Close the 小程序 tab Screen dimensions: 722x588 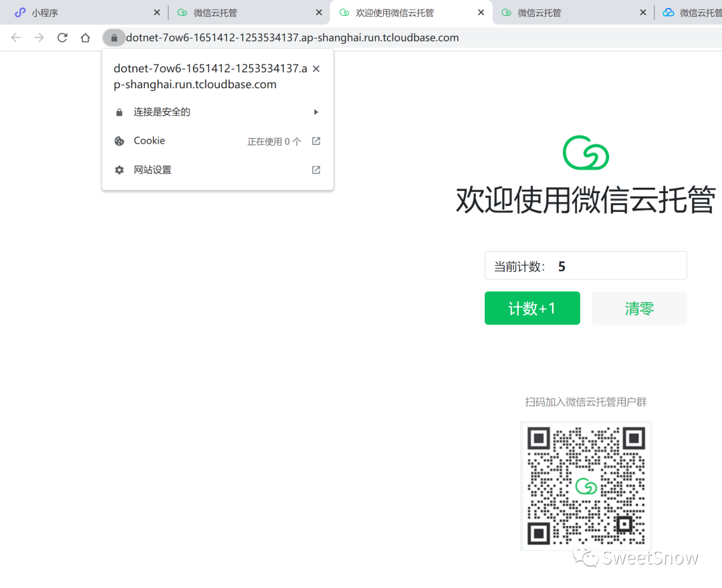[x=157, y=13]
